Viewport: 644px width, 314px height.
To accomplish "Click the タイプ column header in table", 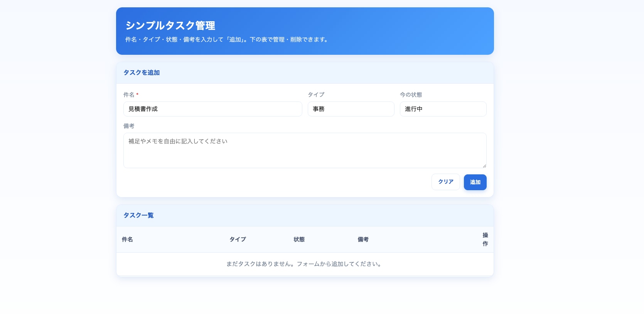I will point(238,240).
